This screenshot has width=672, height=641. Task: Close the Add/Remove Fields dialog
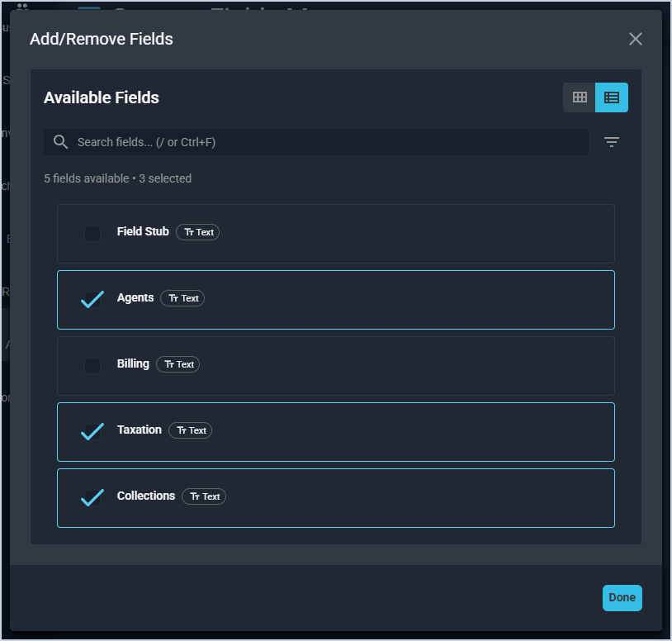tap(635, 39)
